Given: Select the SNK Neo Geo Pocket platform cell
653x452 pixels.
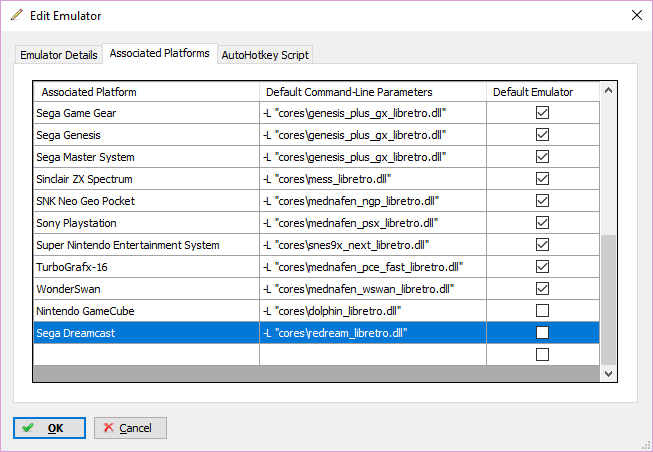Looking at the screenshot, I should tap(146, 201).
